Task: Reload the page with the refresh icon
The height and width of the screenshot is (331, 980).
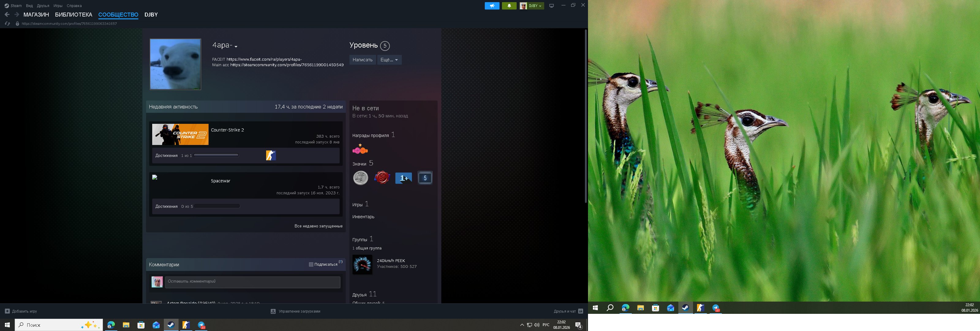Action: [7, 24]
